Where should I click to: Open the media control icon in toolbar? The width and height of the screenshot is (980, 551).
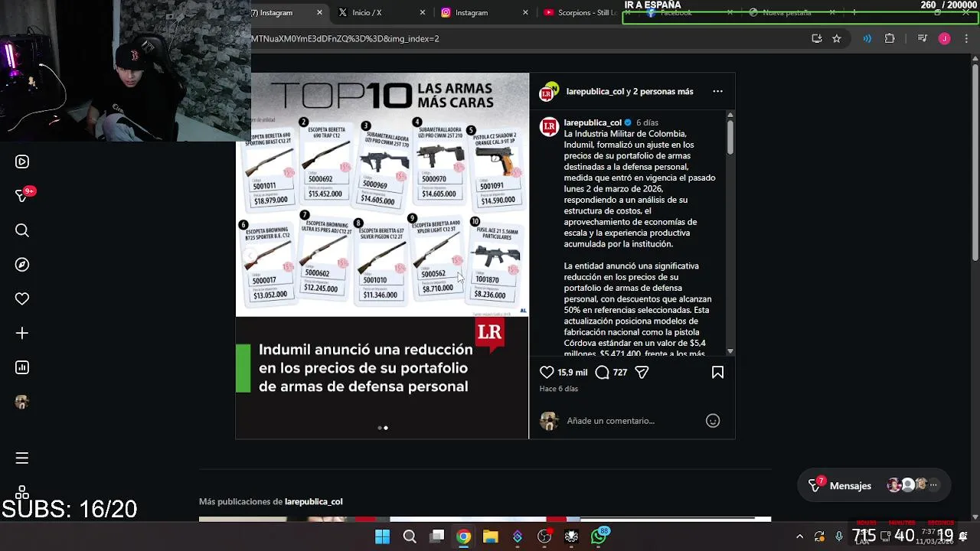(923, 38)
